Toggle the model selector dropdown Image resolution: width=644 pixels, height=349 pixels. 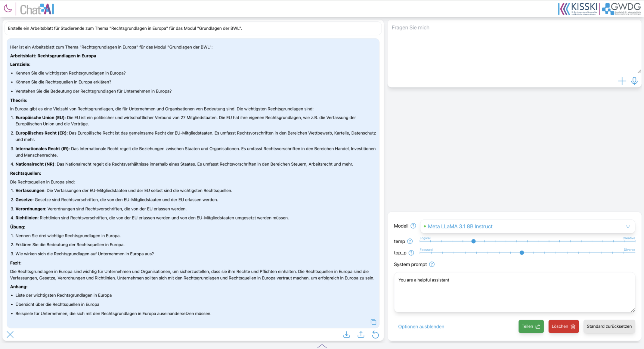click(628, 226)
